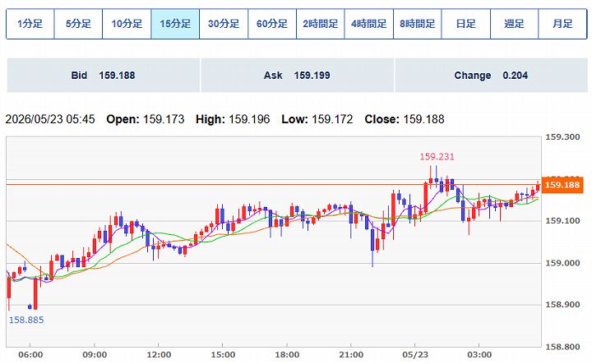Click the Bid 159.188 price box
Viewport: 592px width, 364px height.
(x=103, y=75)
